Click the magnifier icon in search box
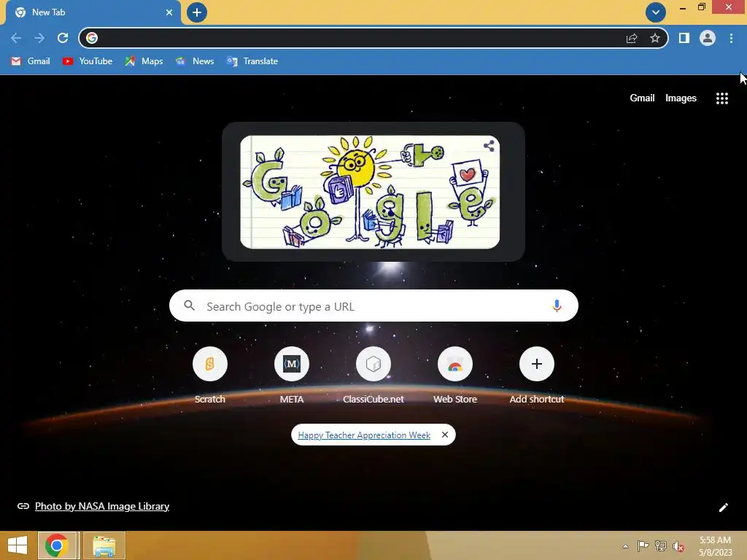 189,306
